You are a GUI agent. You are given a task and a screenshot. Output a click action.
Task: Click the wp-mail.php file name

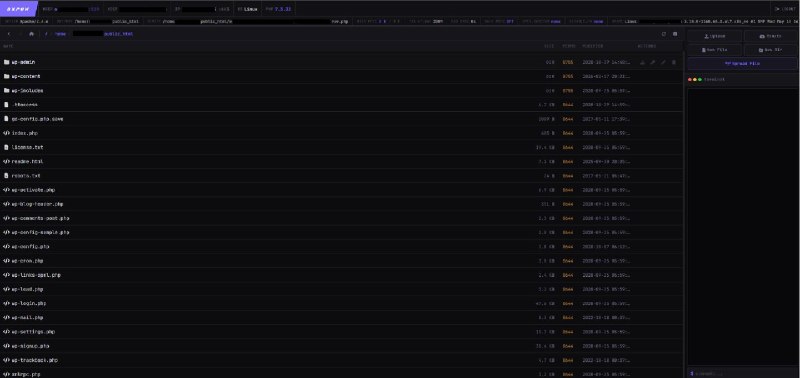(x=28, y=317)
